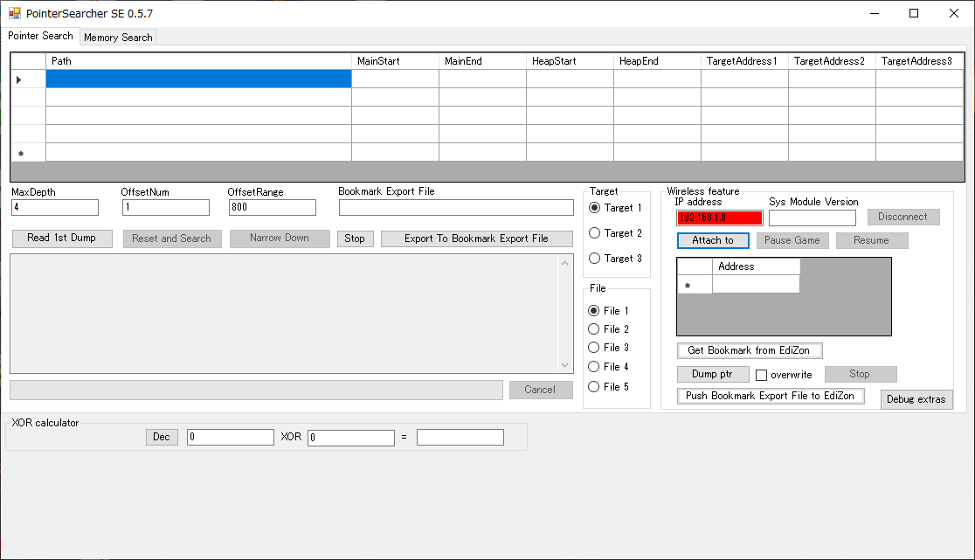Select the highlighted first Path cell

[x=199, y=79]
